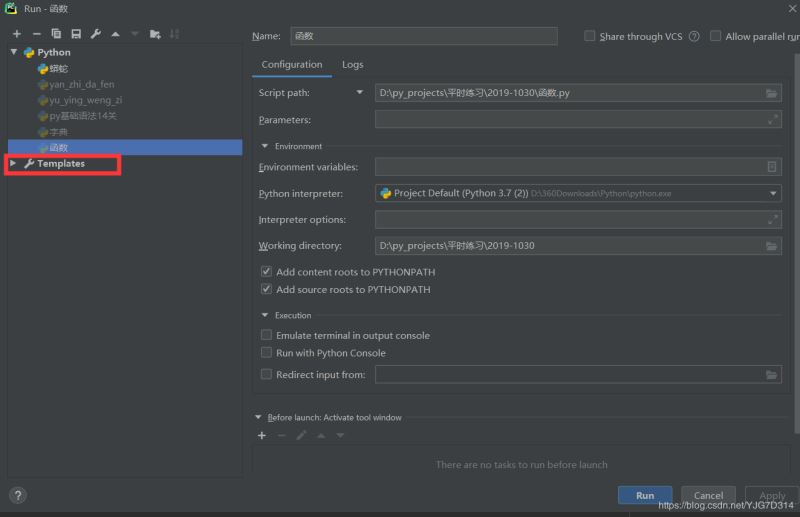Add a before launch task

coord(262,435)
